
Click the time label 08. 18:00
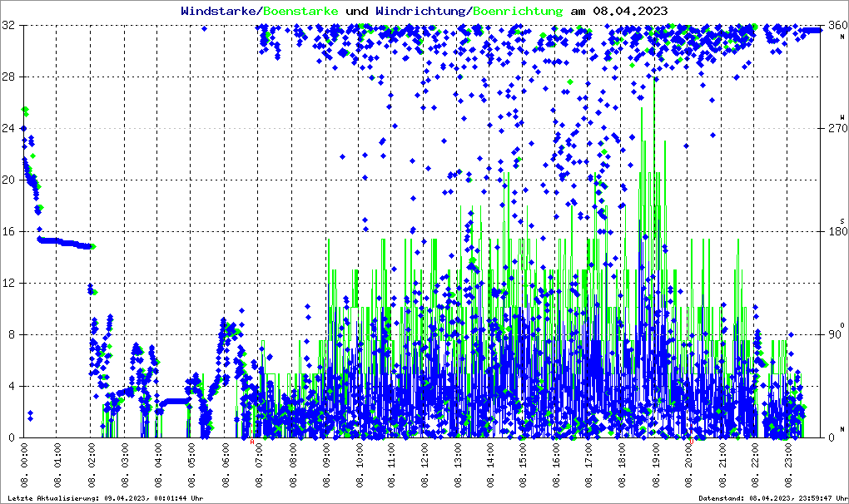click(622, 466)
